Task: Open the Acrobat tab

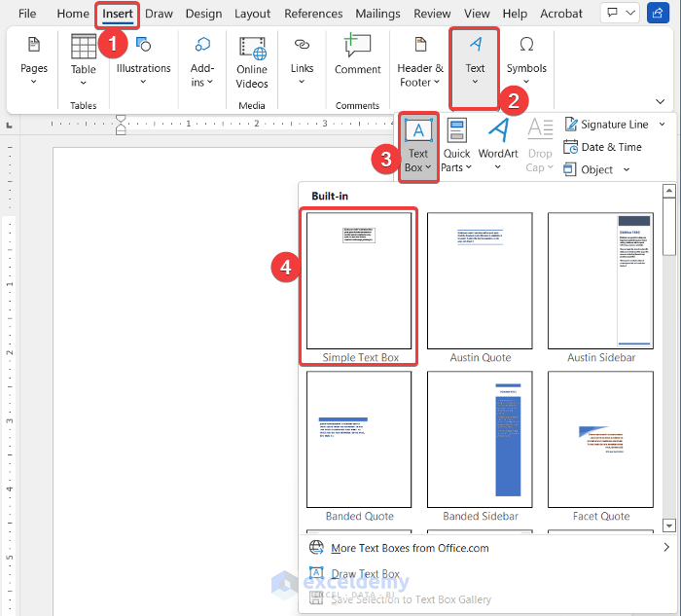Action: point(561,14)
